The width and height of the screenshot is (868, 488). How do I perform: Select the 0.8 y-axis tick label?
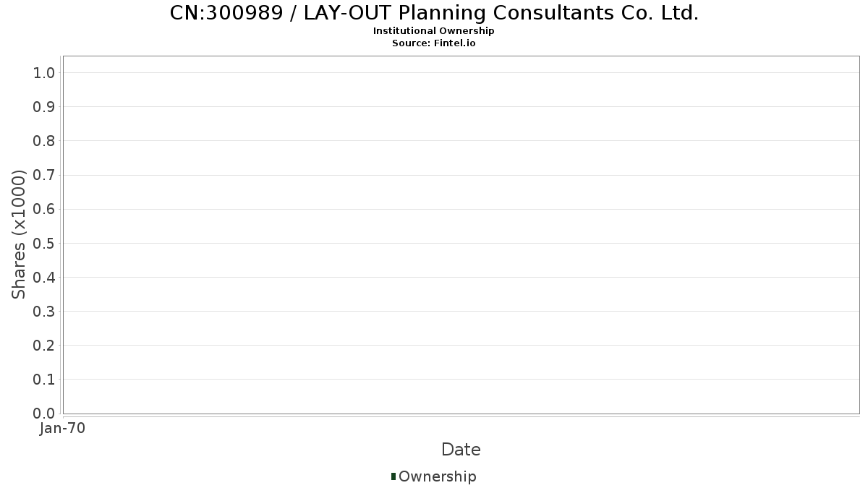point(44,141)
